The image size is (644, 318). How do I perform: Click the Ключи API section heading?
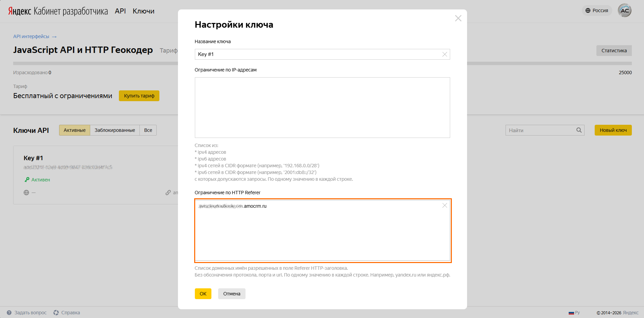coord(31,131)
